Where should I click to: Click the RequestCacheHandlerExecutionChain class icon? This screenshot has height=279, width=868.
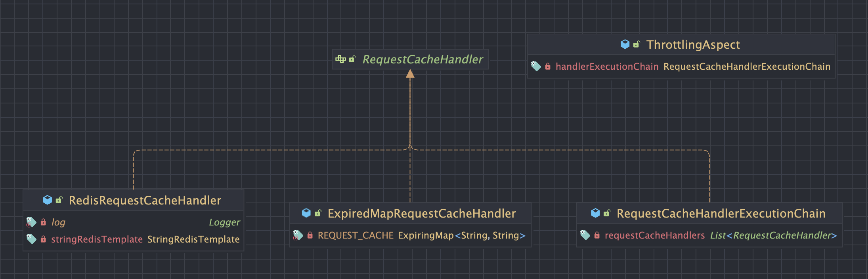pos(595,213)
